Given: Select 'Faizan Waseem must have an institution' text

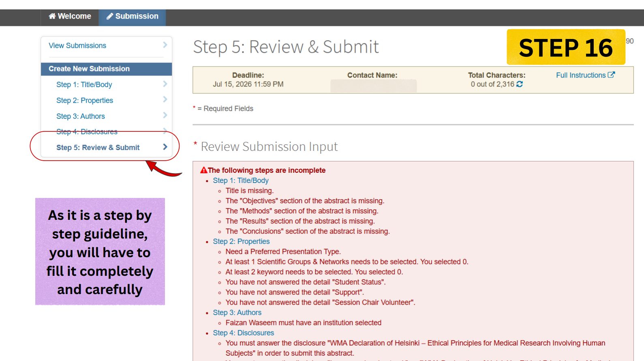Looking at the screenshot, I should click(x=304, y=322).
